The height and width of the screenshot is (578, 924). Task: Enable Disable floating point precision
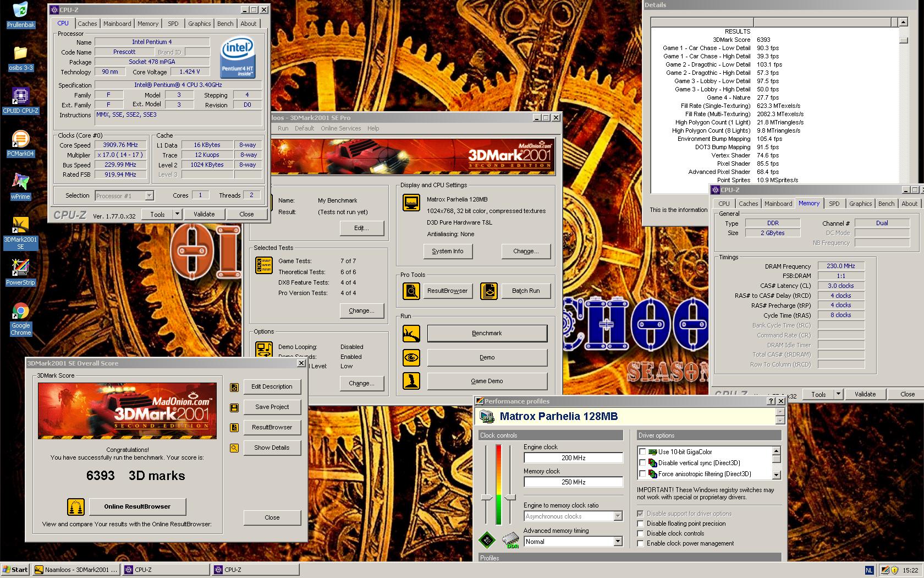tap(640, 524)
